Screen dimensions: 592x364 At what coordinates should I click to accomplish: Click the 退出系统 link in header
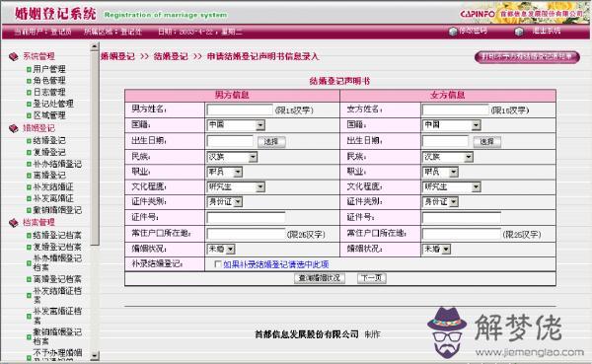click(x=547, y=31)
